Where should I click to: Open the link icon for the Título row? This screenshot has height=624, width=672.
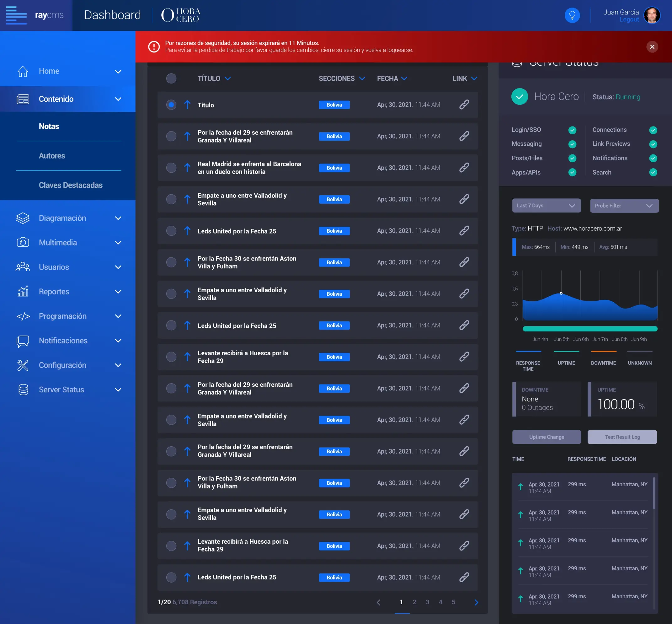[464, 105]
